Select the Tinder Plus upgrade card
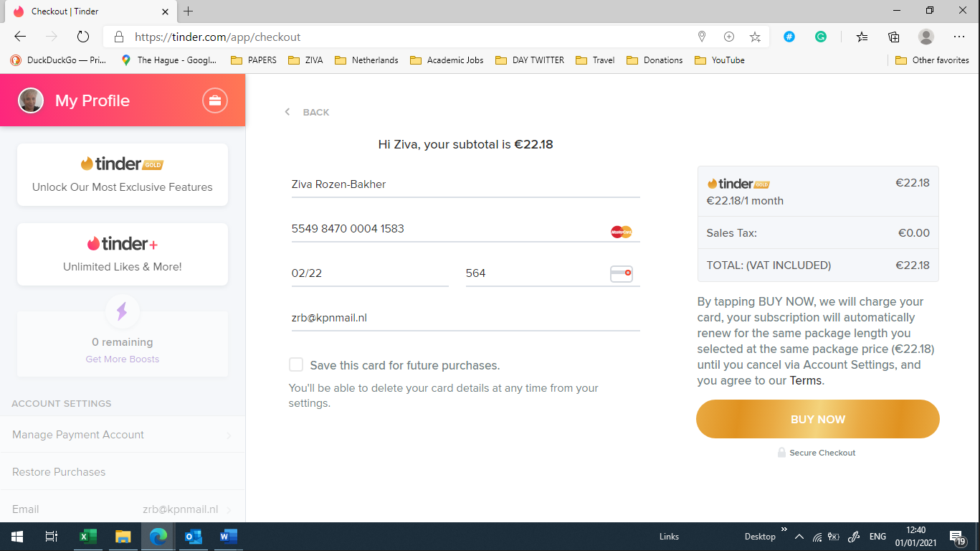 point(123,254)
